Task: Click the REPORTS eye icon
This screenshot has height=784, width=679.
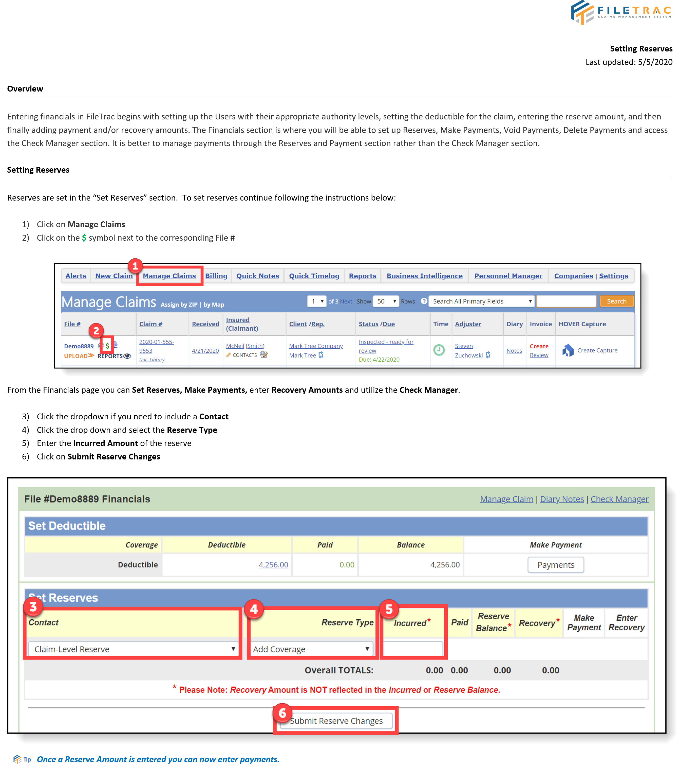Action: pyautogui.click(x=127, y=356)
